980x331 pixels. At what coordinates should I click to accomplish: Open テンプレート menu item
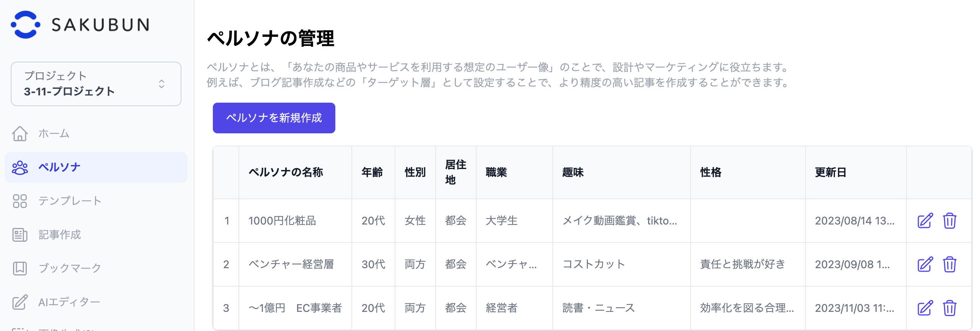pyautogui.click(x=70, y=201)
